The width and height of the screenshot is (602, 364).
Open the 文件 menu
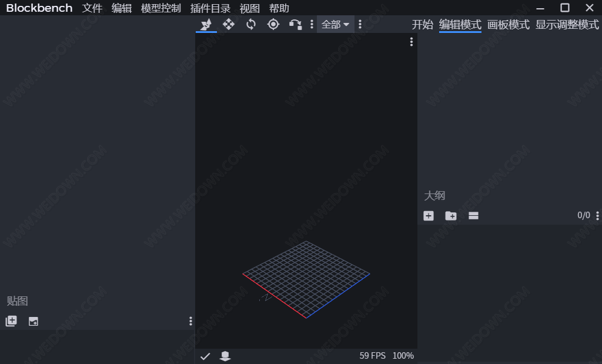click(92, 8)
